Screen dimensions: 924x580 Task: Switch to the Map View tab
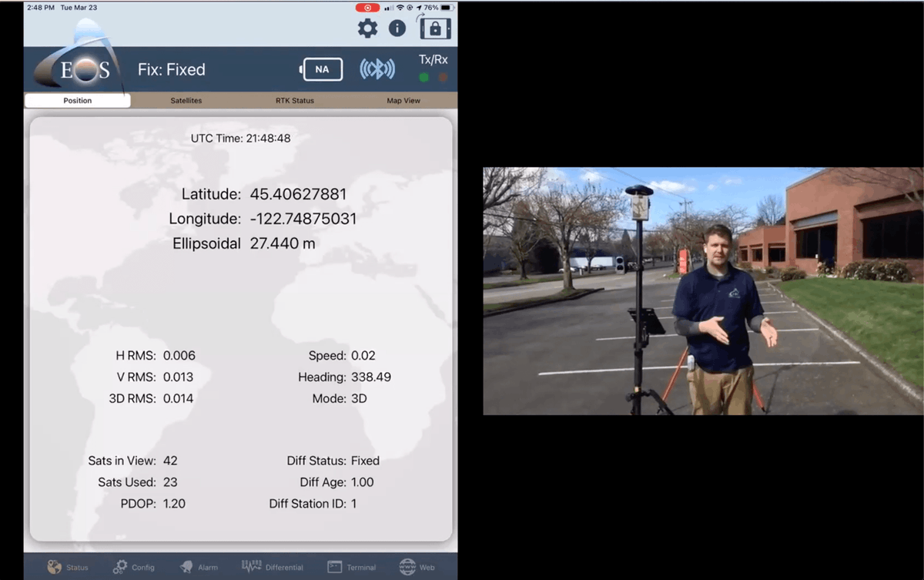tap(403, 101)
